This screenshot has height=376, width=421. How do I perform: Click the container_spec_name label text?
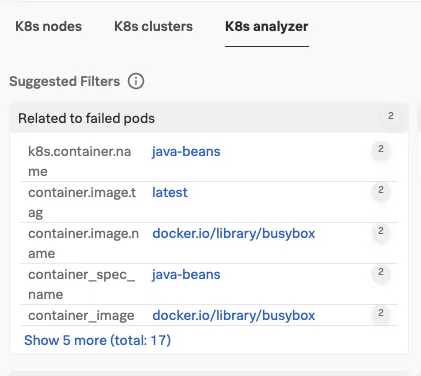click(x=81, y=285)
